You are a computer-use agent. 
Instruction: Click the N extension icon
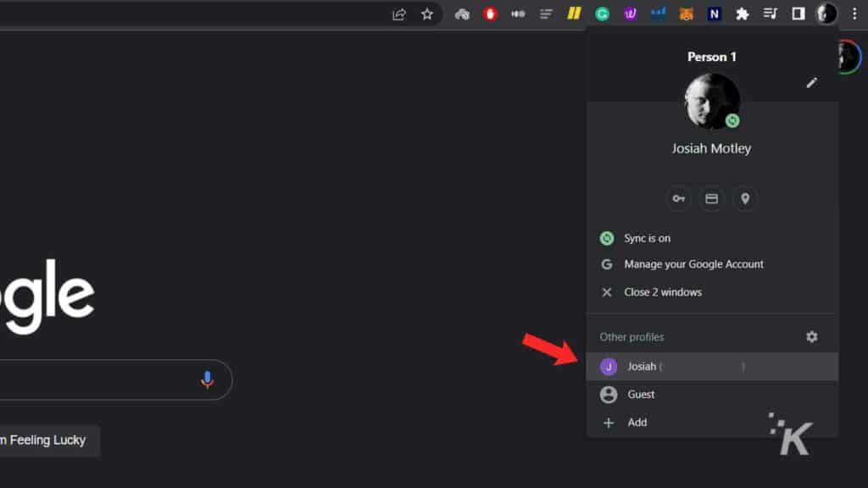714,14
